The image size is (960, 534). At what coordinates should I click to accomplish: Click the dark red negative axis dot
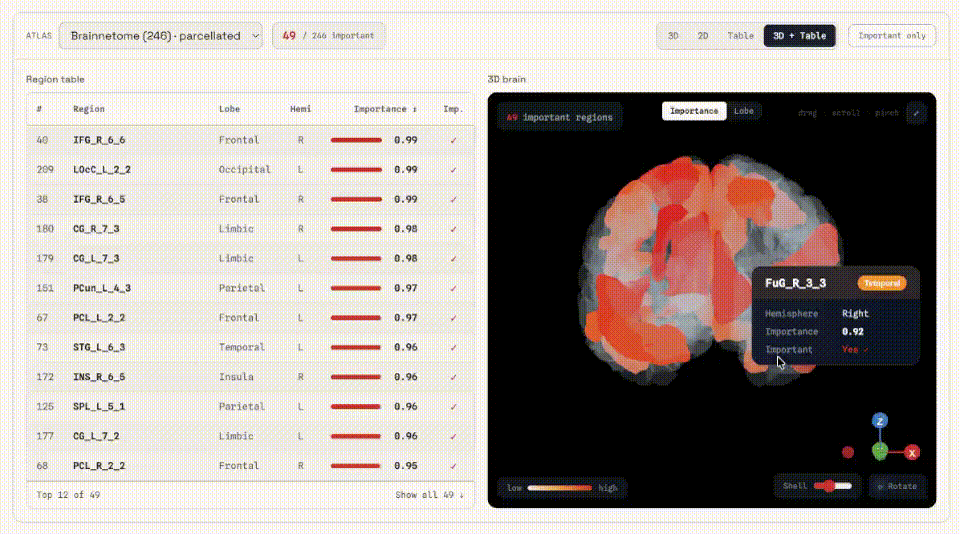click(x=848, y=453)
